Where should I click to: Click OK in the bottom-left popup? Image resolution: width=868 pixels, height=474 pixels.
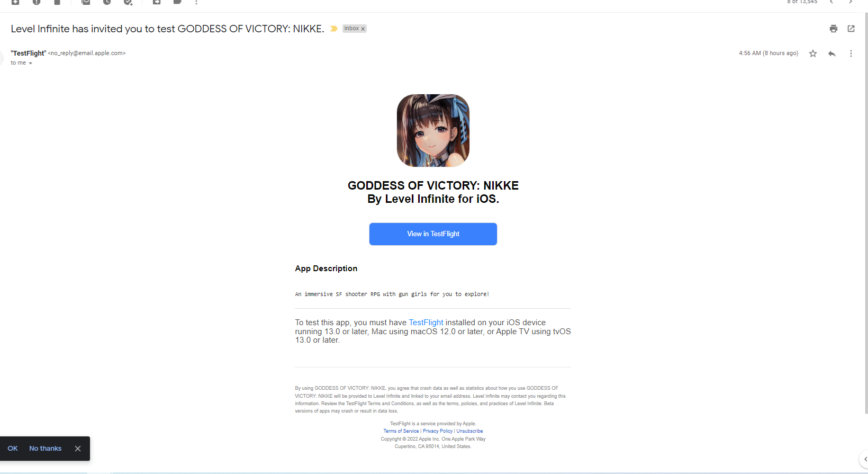[13, 449]
